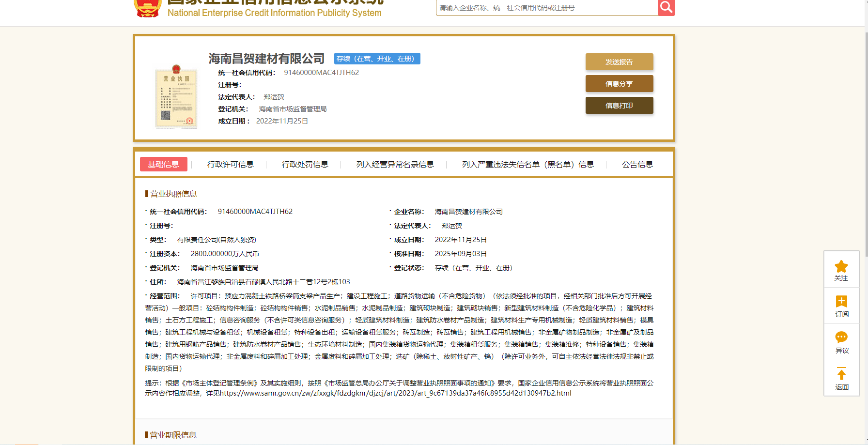
Task: Open the 公告信息 tab
Action: pyautogui.click(x=637, y=164)
